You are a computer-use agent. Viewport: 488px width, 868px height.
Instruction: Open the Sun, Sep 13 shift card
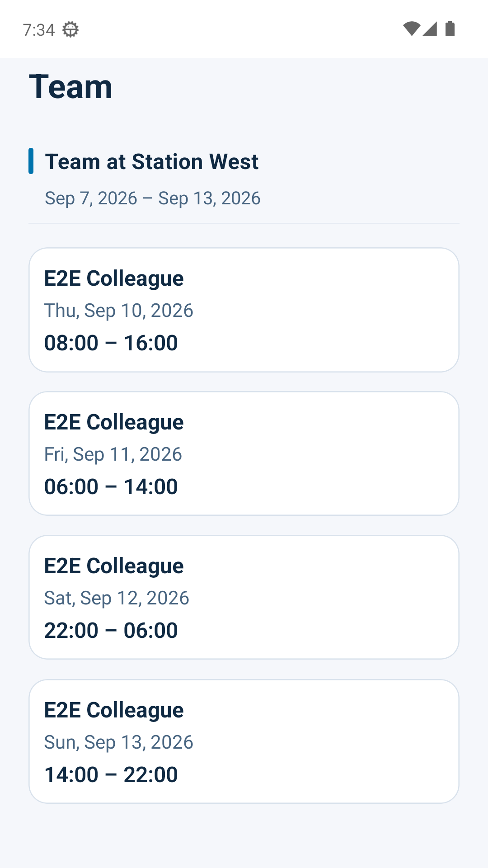[x=244, y=741]
